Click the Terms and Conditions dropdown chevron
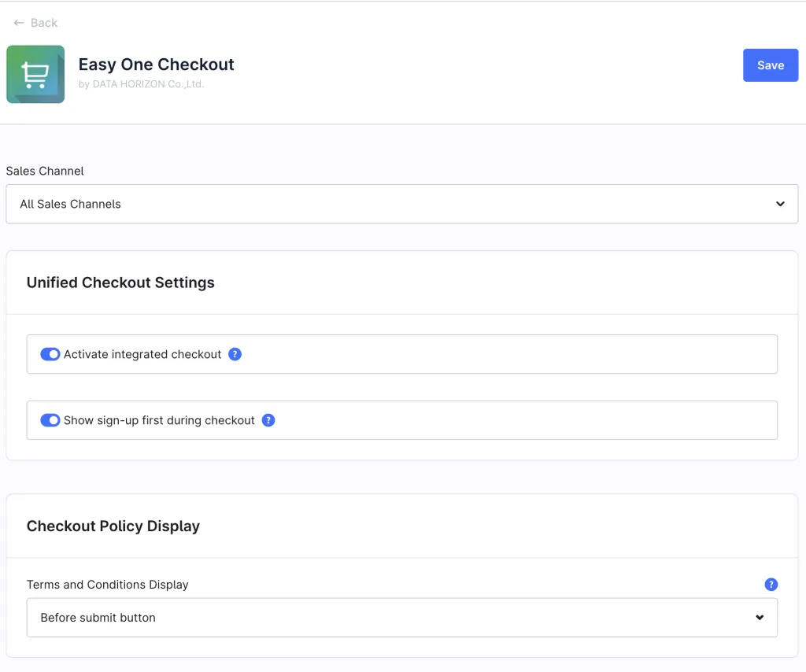Viewport: 806px width, 672px height. [760, 618]
